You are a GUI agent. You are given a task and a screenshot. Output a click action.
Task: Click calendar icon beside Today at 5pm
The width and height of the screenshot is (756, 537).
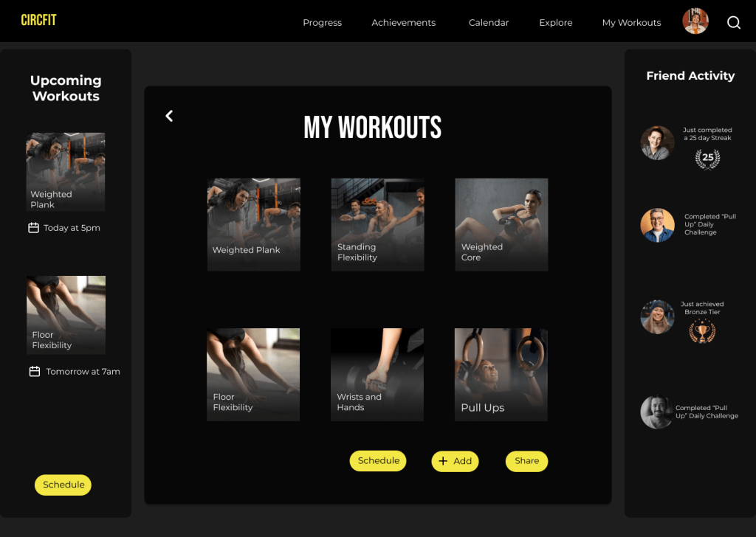point(33,228)
